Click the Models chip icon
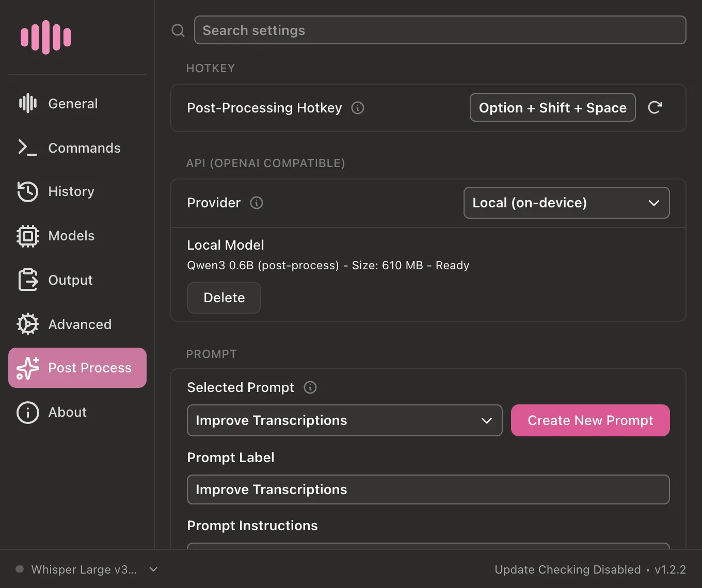 [28, 236]
